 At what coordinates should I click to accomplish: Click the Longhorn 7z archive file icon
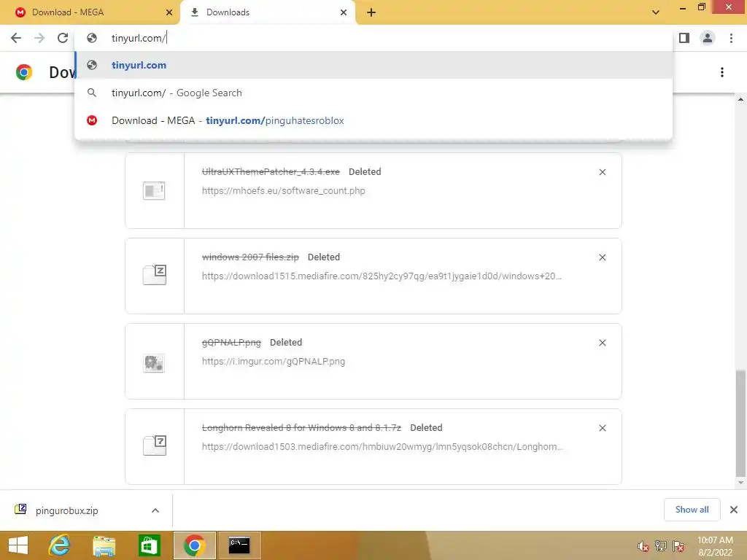155,446
